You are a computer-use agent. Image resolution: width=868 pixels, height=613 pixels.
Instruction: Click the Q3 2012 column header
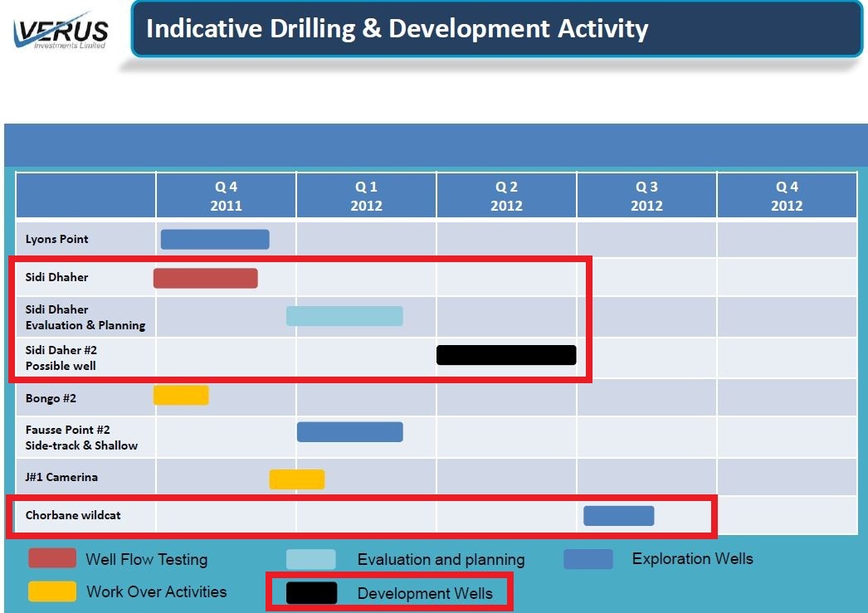(x=646, y=196)
